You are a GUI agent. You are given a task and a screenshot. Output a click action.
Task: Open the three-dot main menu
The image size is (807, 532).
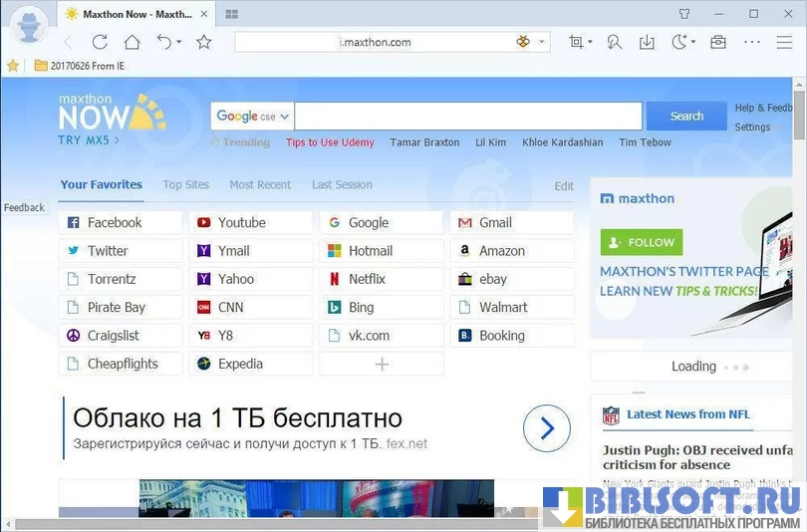pyautogui.click(x=752, y=42)
